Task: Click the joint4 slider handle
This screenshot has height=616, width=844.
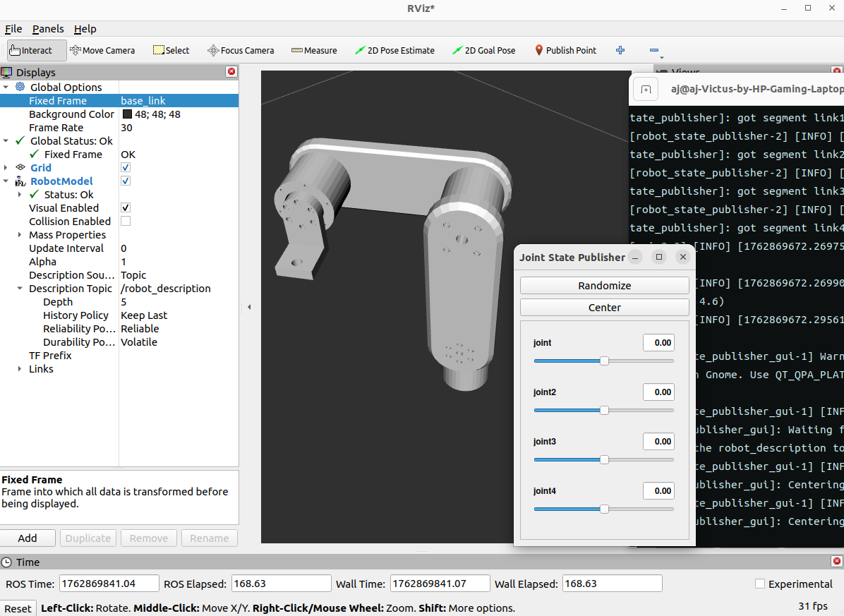Action: [x=605, y=509]
